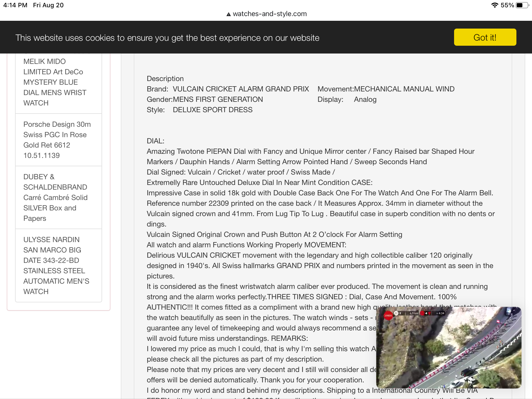Screen dimensions: 532x399
Task: Tap the not-secure warning triangle icon
Action: coord(229,14)
